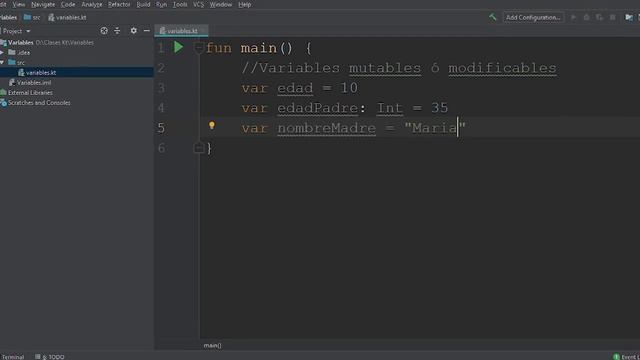Open the Event Log in status bar
Image resolution: width=640 pixels, height=360 pixels.
[x=627, y=356]
